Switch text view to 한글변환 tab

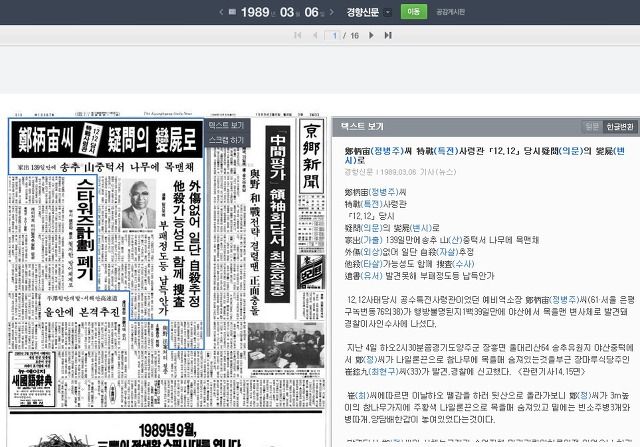[620, 127]
